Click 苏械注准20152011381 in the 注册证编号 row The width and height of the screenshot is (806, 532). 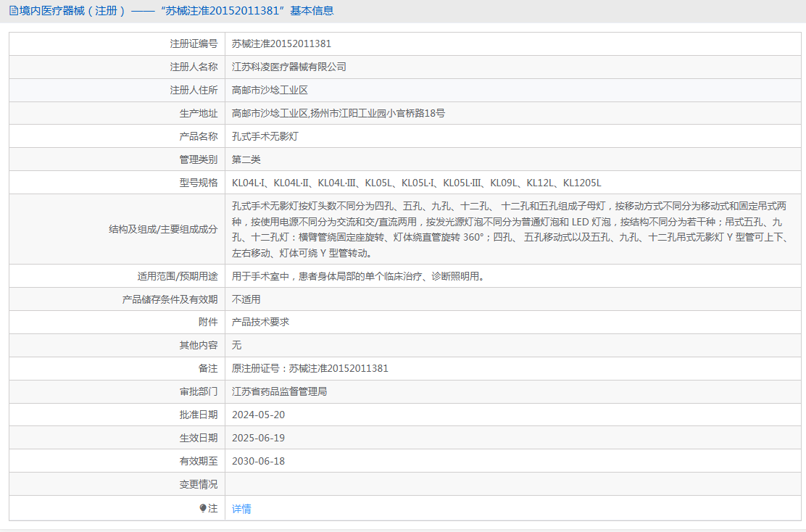281,43
